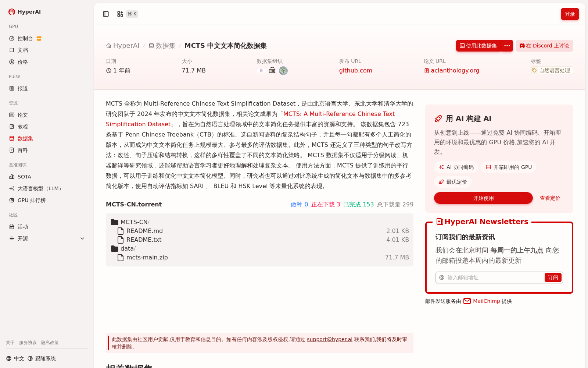This screenshot has height=368, width=588.
Task: Click the 自然语言处理 tag
Action: (x=552, y=70)
